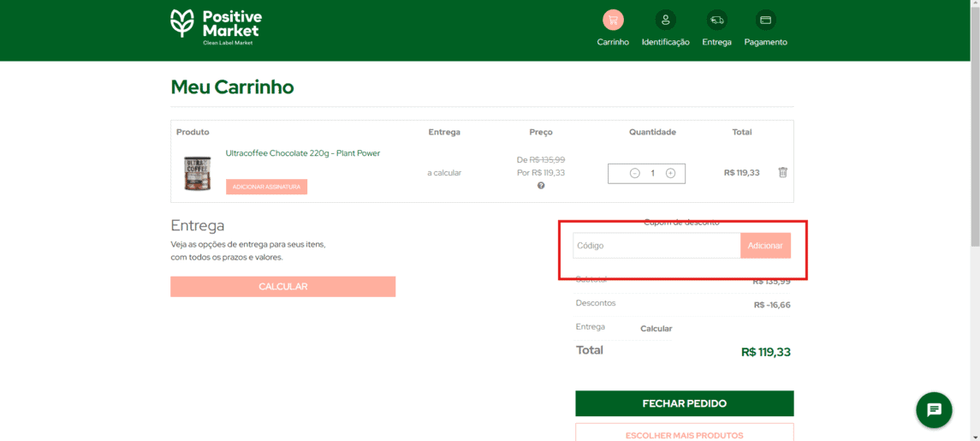Screen dimensions: 980x441
Task: Select the Entrega truck step icon
Action: pyautogui.click(x=717, y=20)
